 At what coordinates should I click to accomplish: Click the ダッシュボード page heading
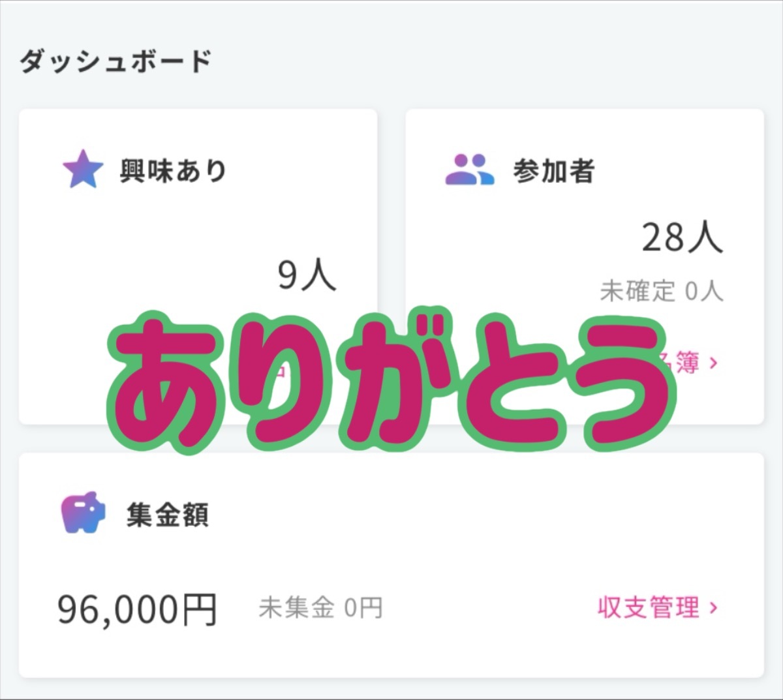(x=115, y=62)
